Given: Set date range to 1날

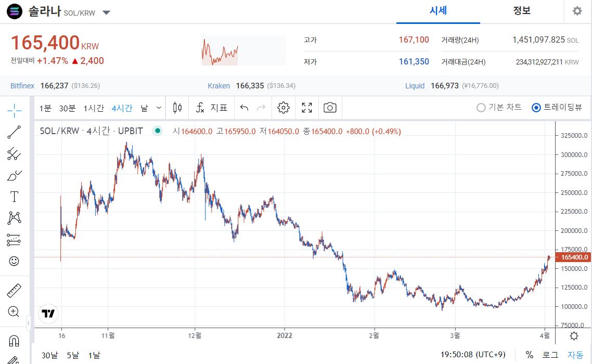Looking at the screenshot, I should point(94,355).
